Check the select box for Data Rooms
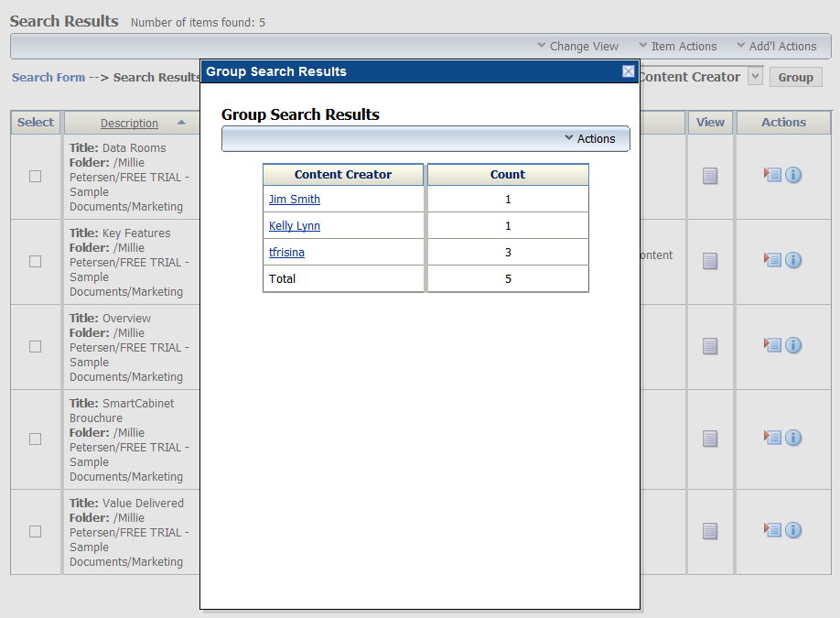 point(35,176)
